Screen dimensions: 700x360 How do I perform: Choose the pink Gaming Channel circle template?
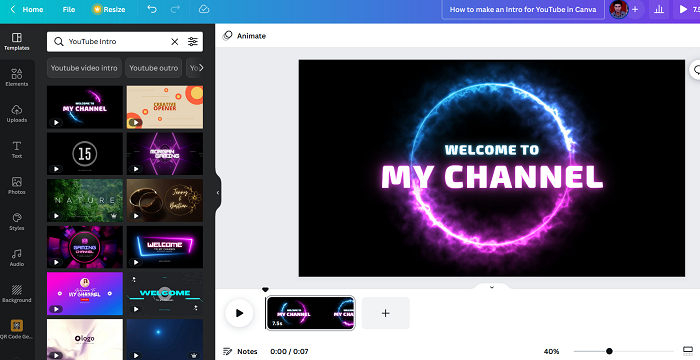click(x=85, y=247)
